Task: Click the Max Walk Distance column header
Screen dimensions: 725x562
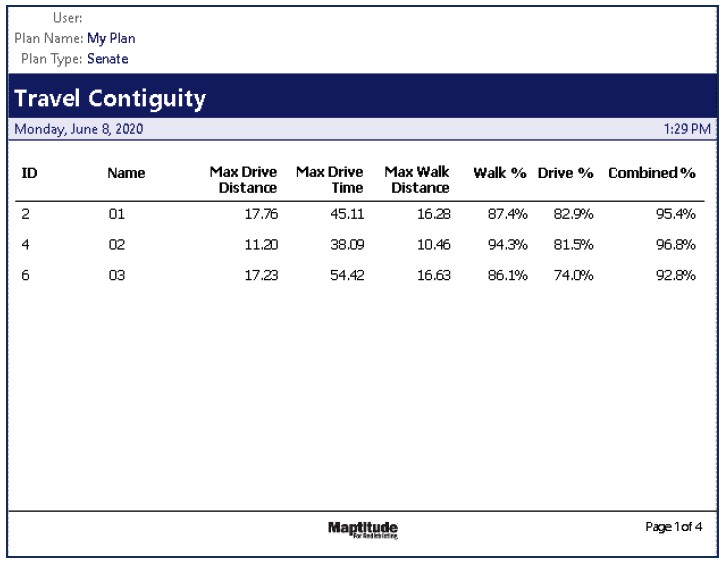Action: 417,180
